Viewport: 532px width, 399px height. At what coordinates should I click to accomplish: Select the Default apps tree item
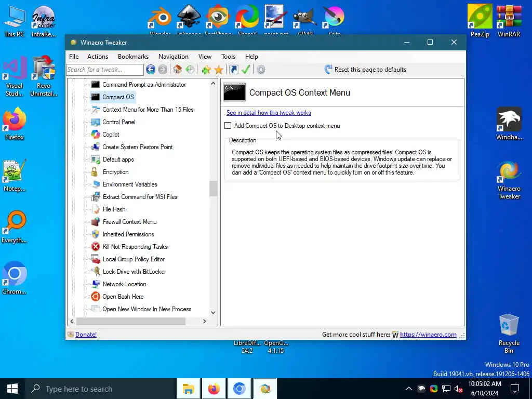pyautogui.click(x=118, y=159)
